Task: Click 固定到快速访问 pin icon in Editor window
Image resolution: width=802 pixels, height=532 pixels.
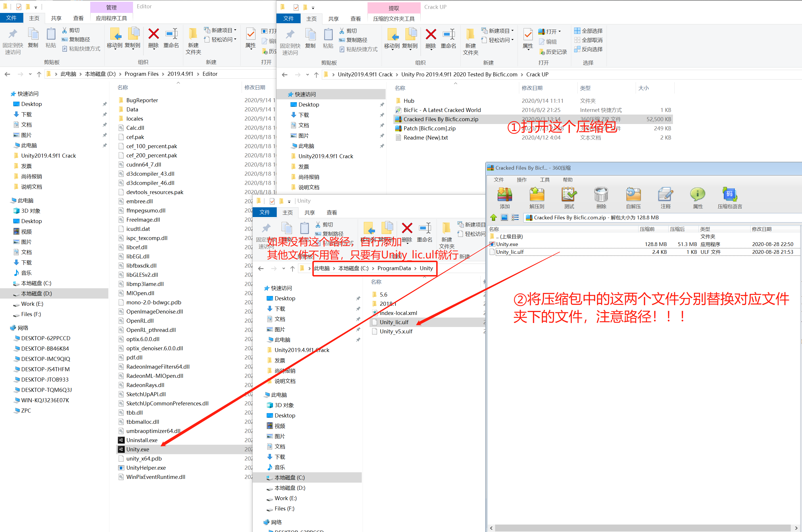Action: pyautogui.click(x=13, y=34)
